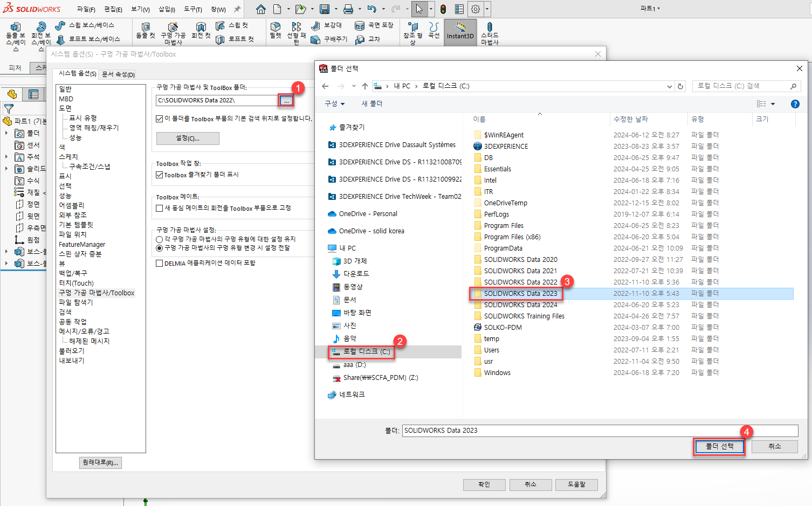
Task: Click the 원래대로(R)... reset button
Action: [100, 462]
